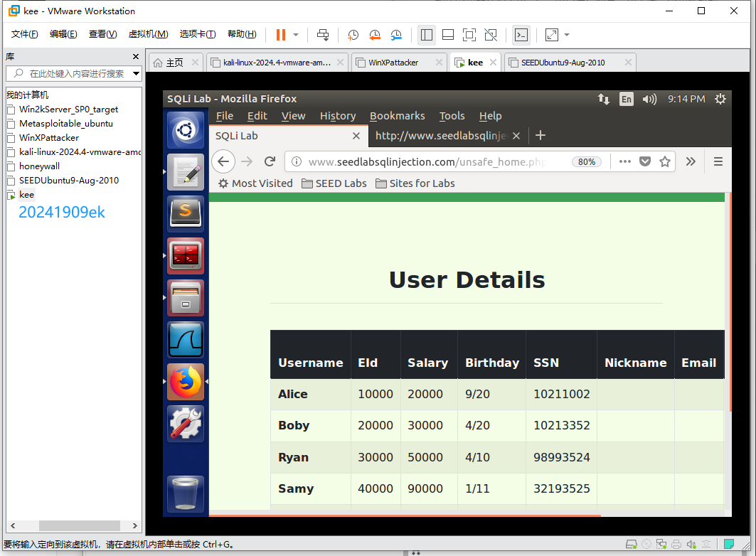Open the Firefox hamburger menu

(x=718, y=161)
